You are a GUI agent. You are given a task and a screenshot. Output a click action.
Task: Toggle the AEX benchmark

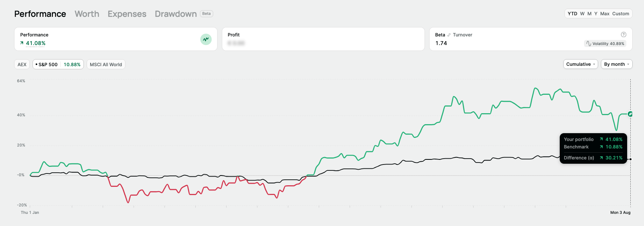click(x=22, y=64)
